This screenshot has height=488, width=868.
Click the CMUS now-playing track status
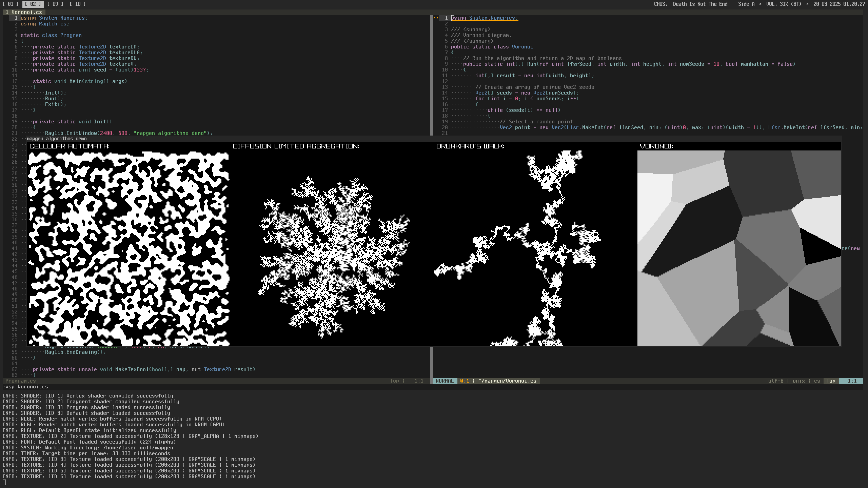click(x=704, y=4)
